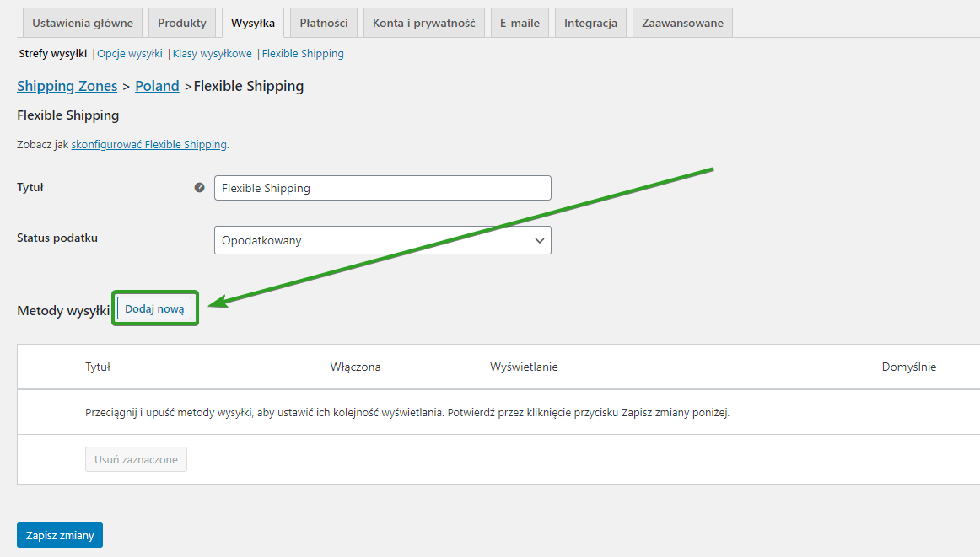Save with Zapisz zmiany button
The width and height of the screenshot is (980, 557).
tap(60, 535)
